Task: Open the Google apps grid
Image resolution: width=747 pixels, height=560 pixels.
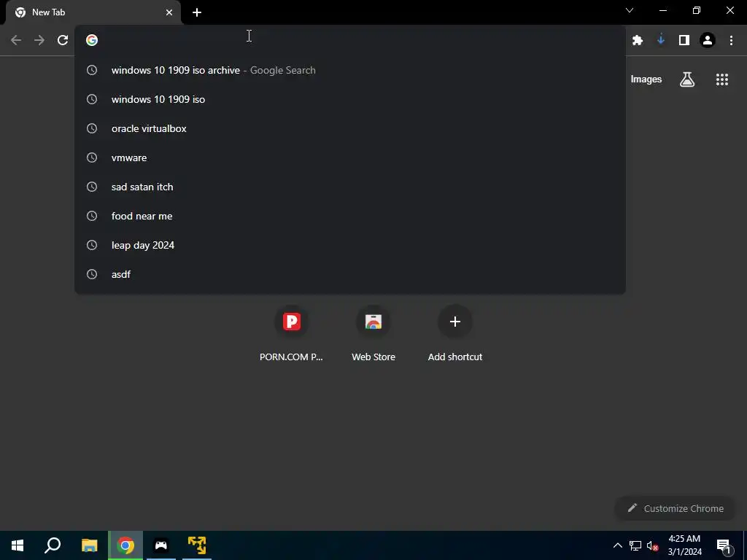Action: click(x=722, y=79)
